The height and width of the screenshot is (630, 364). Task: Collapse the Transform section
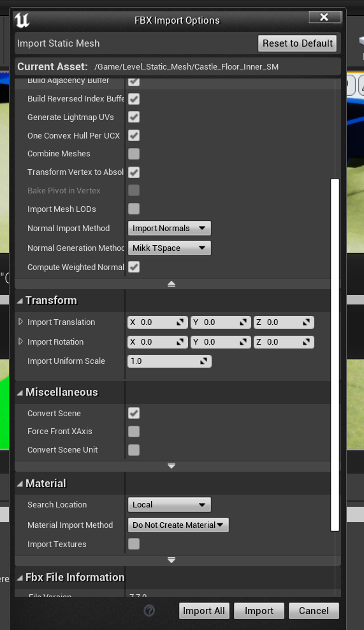pyautogui.click(x=20, y=301)
